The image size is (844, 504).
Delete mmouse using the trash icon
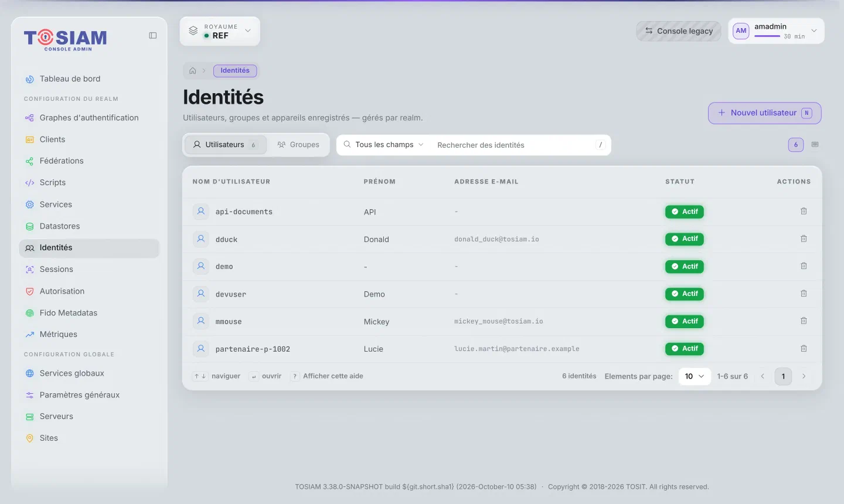(x=804, y=321)
